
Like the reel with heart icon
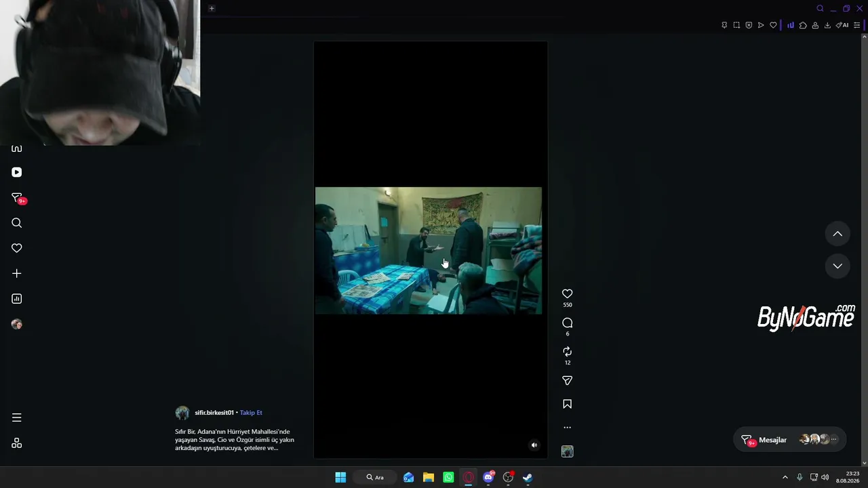(x=568, y=293)
